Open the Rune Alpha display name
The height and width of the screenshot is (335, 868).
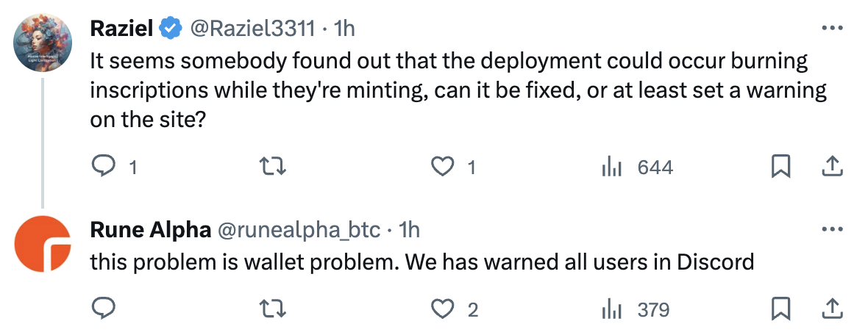tap(149, 229)
